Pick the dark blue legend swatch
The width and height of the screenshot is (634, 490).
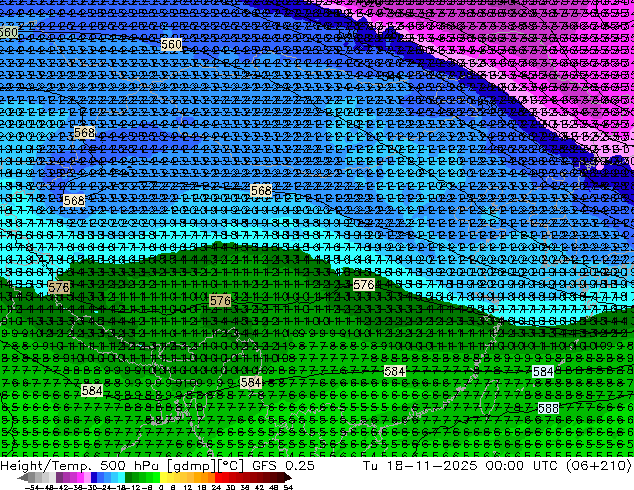click(x=94, y=477)
